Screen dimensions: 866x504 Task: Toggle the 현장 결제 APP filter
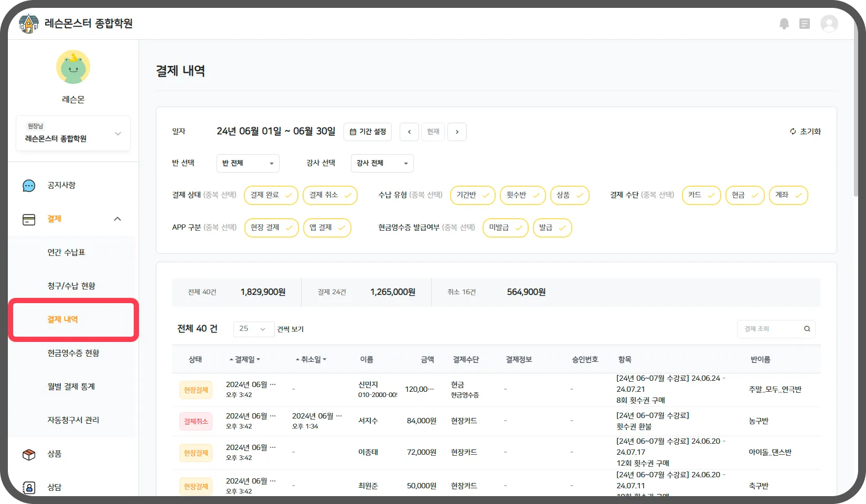(272, 228)
